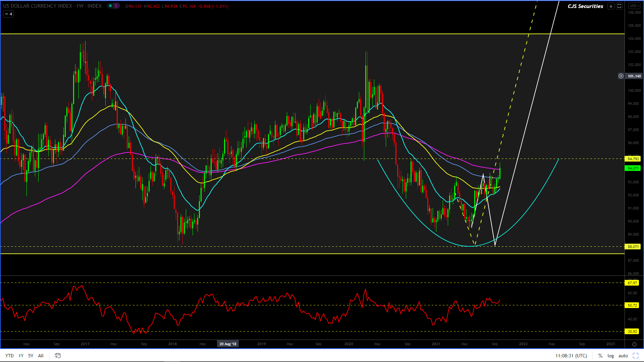Click the All range button

tap(41, 356)
